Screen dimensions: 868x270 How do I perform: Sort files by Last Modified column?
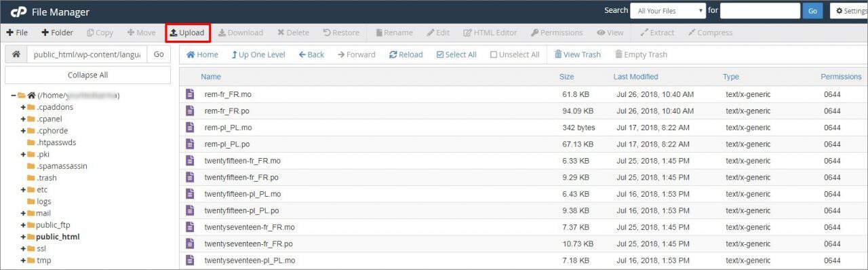(x=635, y=77)
